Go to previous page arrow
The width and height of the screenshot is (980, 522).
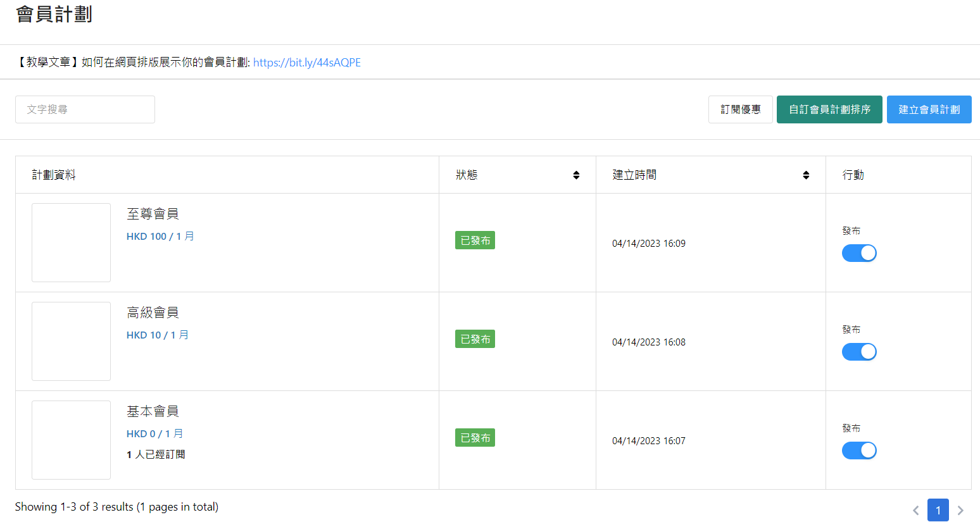click(915, 510)
